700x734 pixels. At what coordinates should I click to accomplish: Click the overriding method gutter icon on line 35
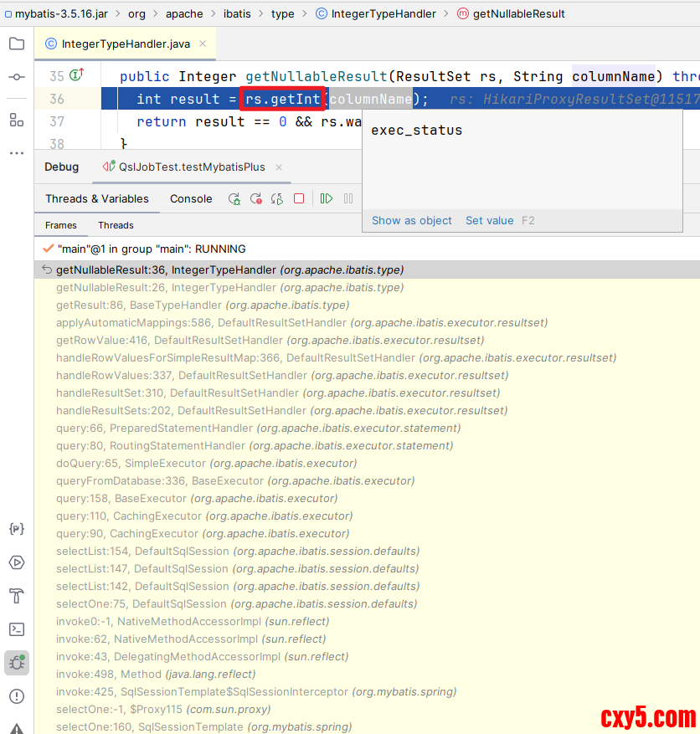click(77, 76)
